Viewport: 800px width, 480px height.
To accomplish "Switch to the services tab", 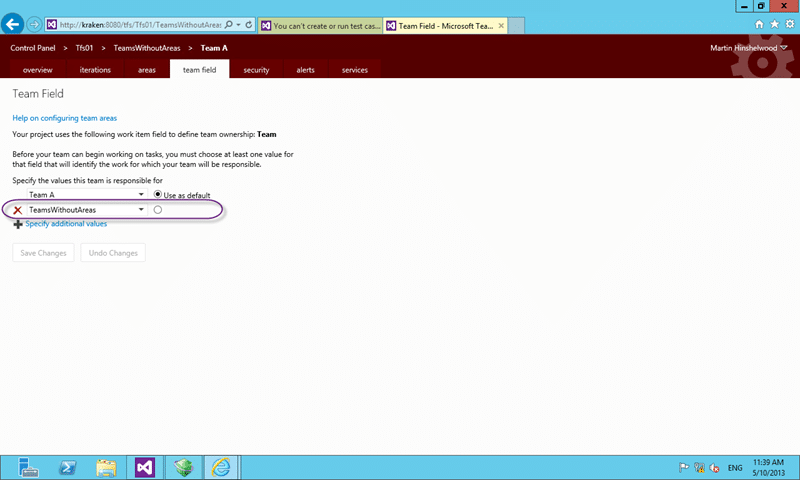I will [x=355, y=70].
